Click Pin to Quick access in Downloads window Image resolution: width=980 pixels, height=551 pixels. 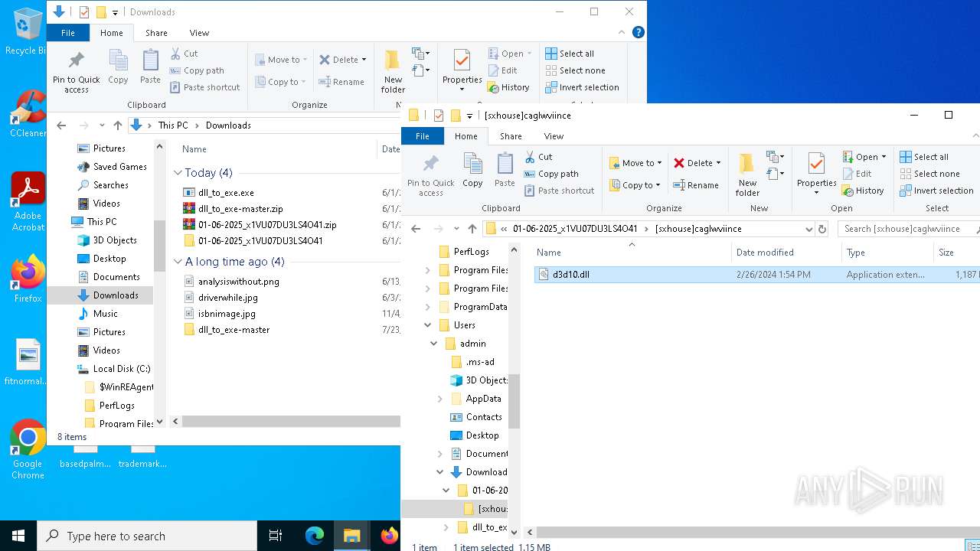point(76,71)
